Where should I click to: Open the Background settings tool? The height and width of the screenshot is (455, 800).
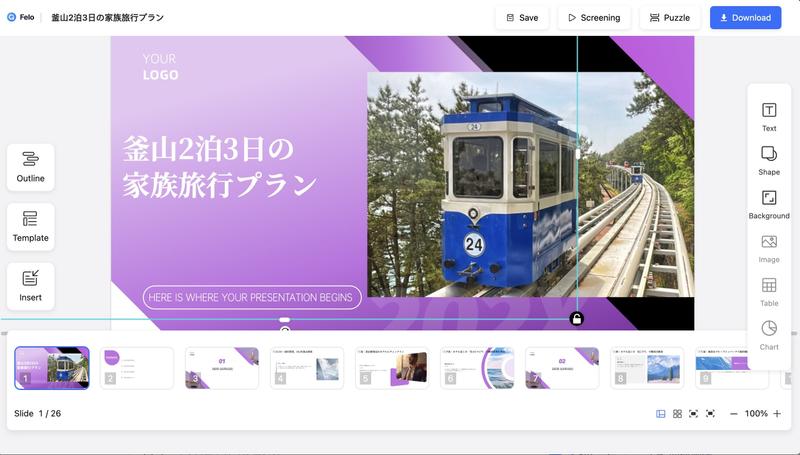click(x=768, y=203)
